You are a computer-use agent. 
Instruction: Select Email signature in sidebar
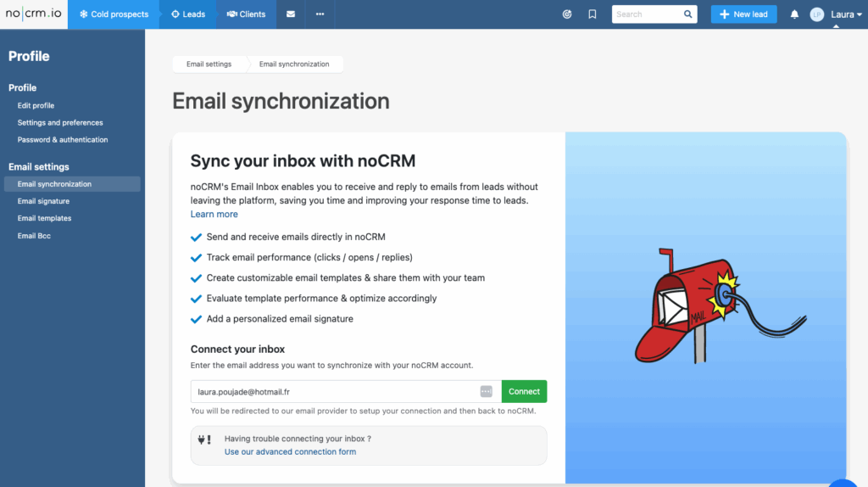coord(43,201)
